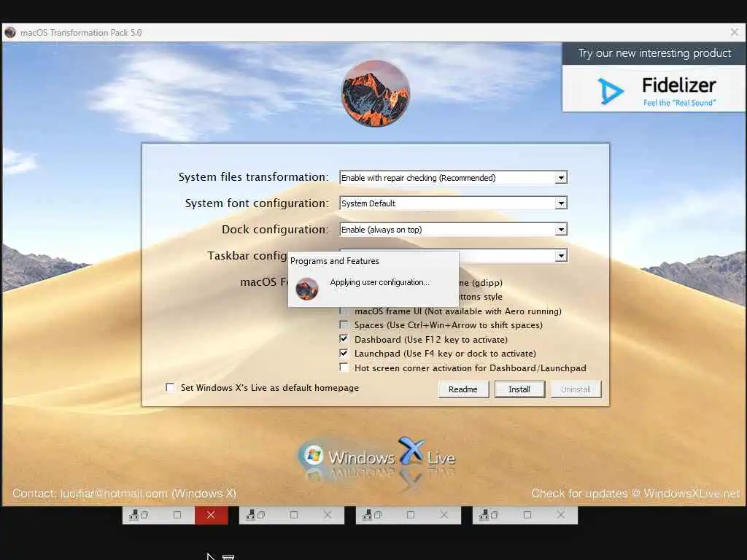Uncheck Launchpad (Use F4 key or dock)
Screen dimensions: 747x560
(x=344, y=354)
